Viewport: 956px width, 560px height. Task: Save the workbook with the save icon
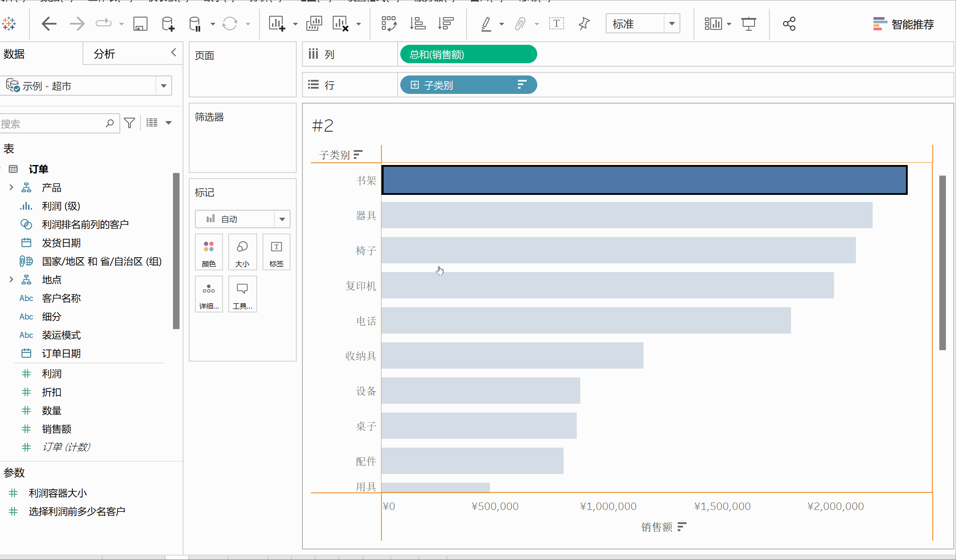pyautogui.click(x=140, y=24)
